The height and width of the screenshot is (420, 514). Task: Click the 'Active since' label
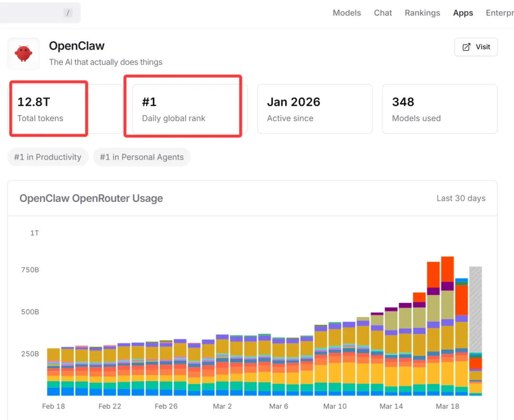(x=290, y=119)
